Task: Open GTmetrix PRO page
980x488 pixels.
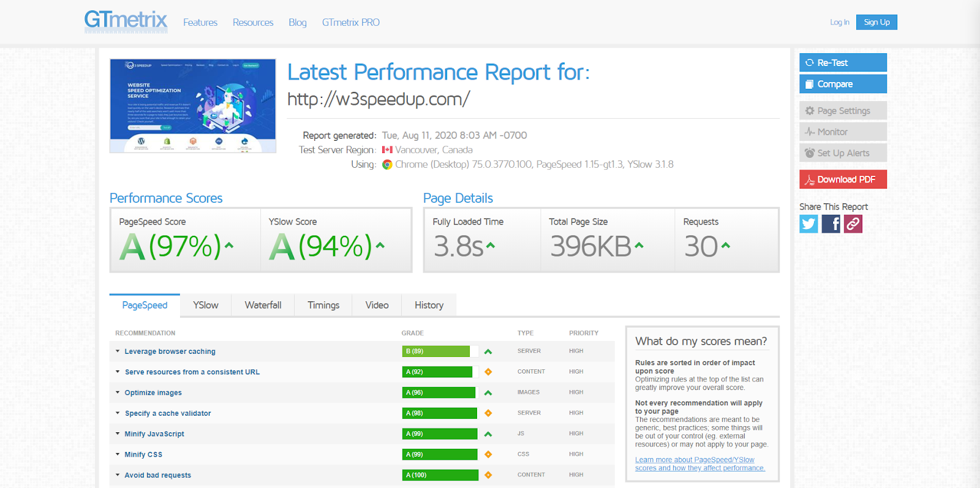Action: (x=351, y=23)
